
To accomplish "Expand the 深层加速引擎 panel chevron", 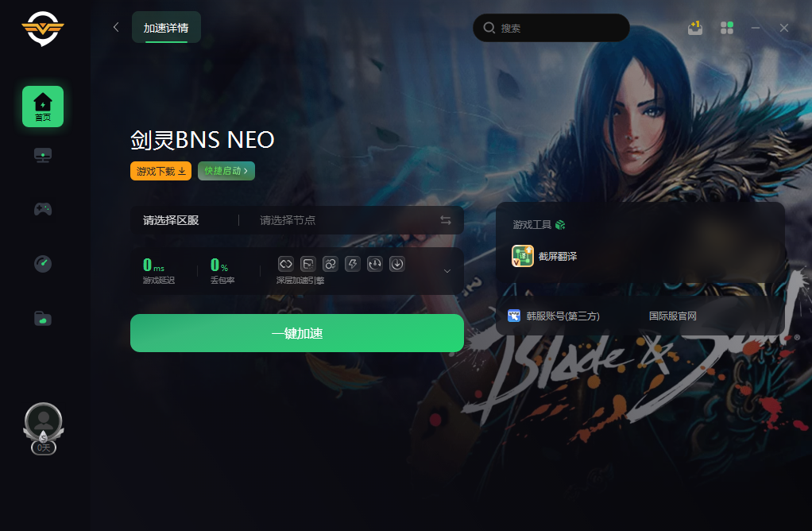I will pyautogui.click(x=447, y=271).
